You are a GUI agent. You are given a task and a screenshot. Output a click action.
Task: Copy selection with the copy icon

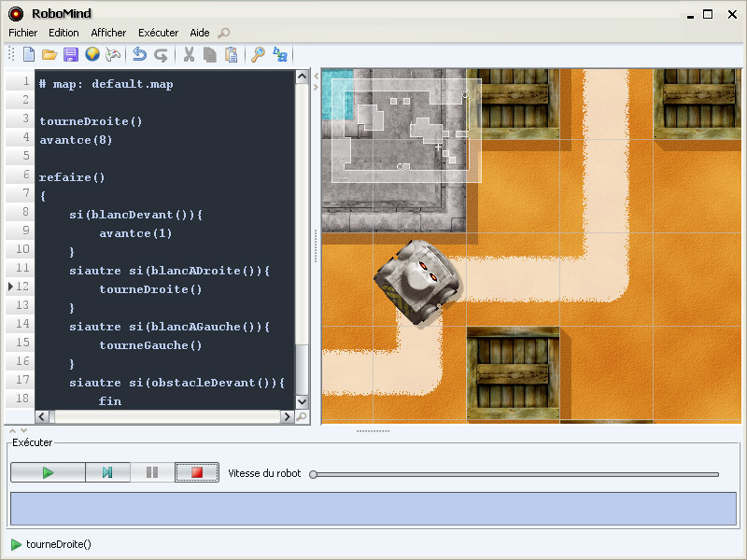[x=210, y=55]
